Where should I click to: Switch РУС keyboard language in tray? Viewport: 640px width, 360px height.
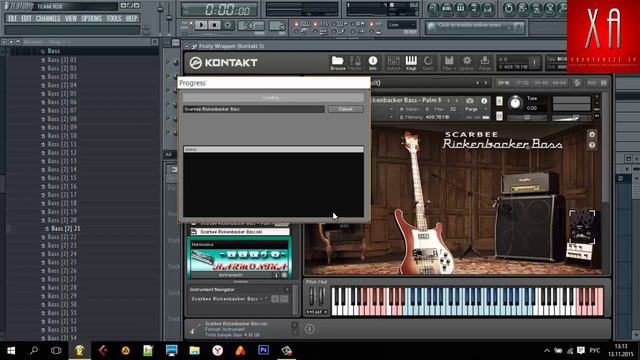click(x=595, y=351)
